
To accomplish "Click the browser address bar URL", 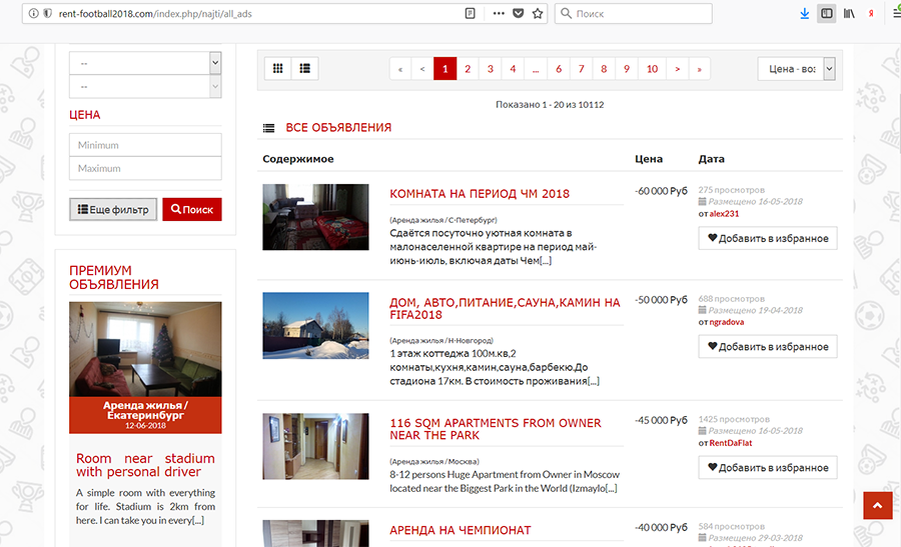I will coord(155,13).
